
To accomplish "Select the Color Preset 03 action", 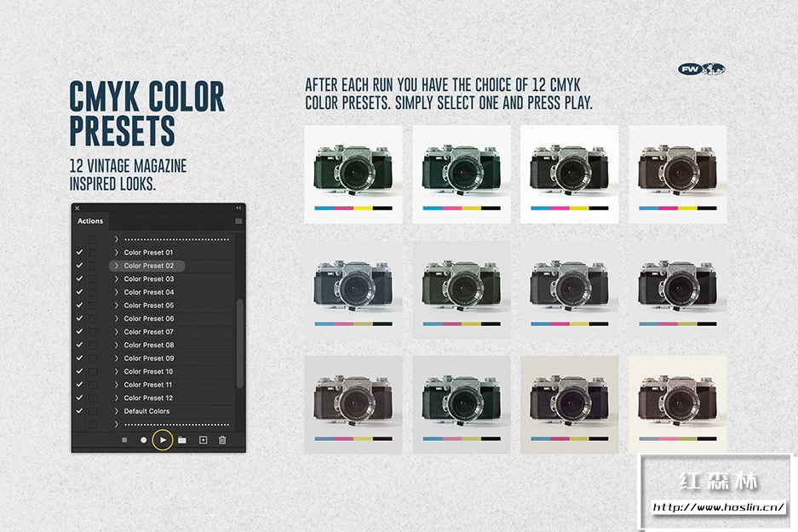I will (x=148, y=278).
